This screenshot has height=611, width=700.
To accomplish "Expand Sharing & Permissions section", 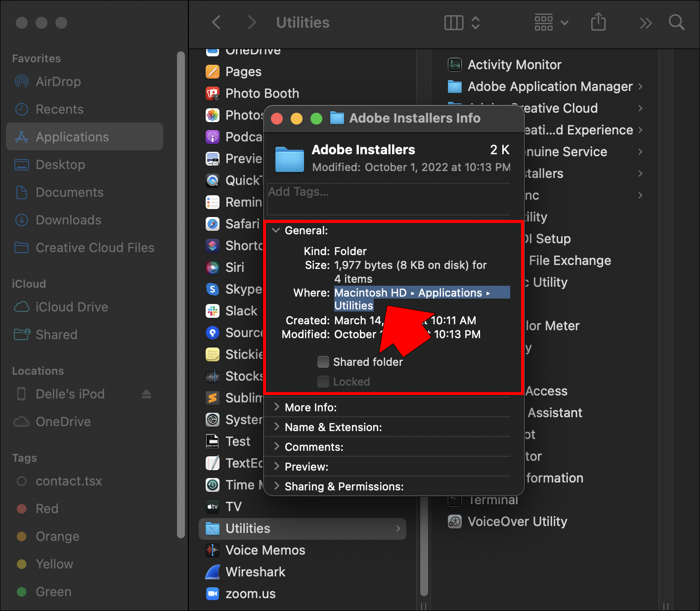I will point(276,486).
